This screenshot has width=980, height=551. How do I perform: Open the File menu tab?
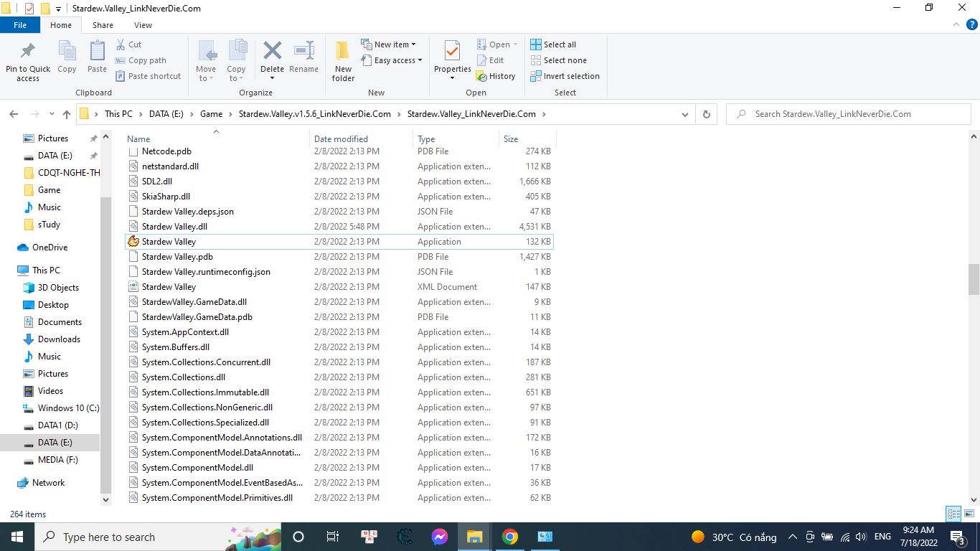[20, 25]
